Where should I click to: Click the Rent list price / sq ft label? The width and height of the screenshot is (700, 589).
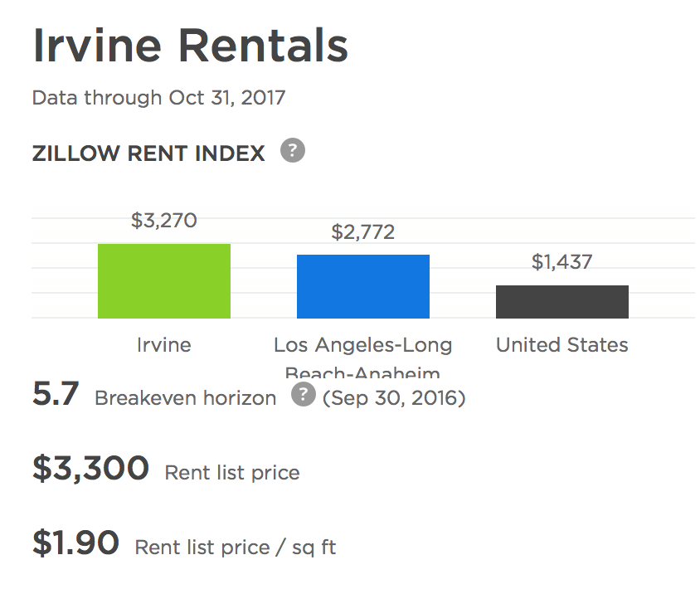tap(236, 548)
